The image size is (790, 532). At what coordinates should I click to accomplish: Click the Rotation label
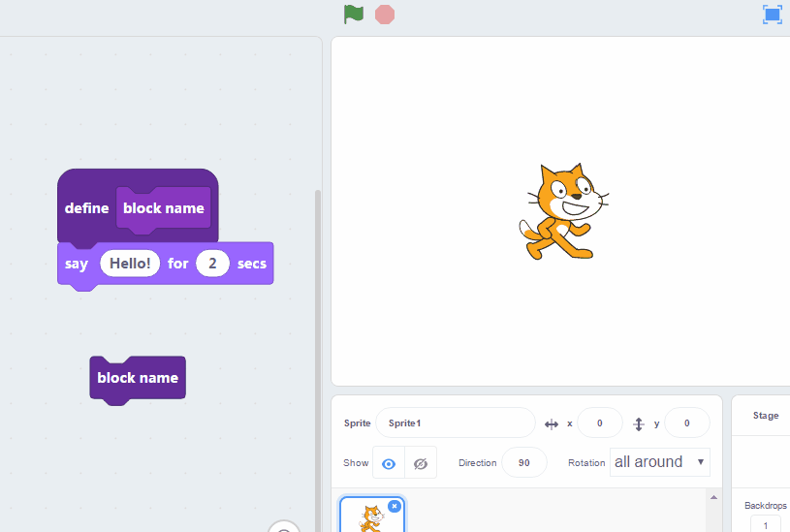[586, 463]
